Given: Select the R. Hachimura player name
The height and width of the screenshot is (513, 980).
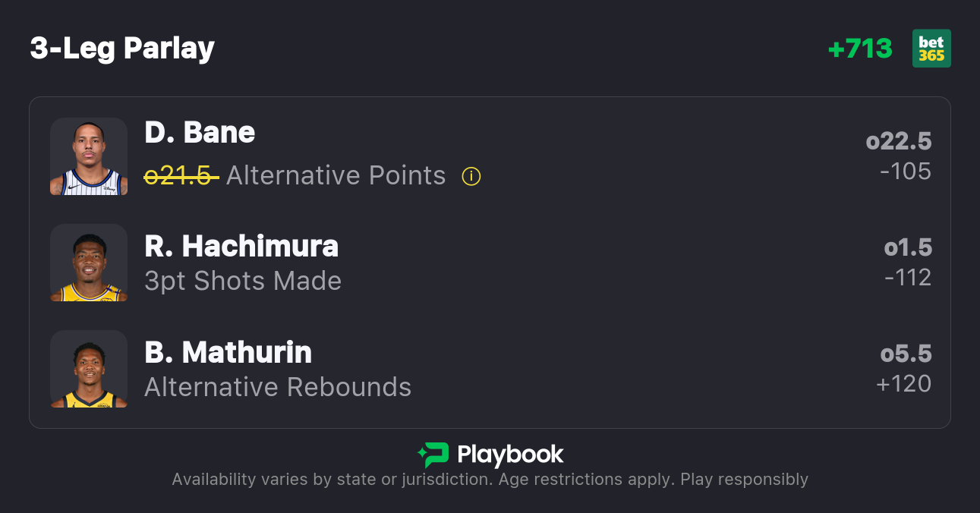Looking at the screenshot, I should click(241, 246).
